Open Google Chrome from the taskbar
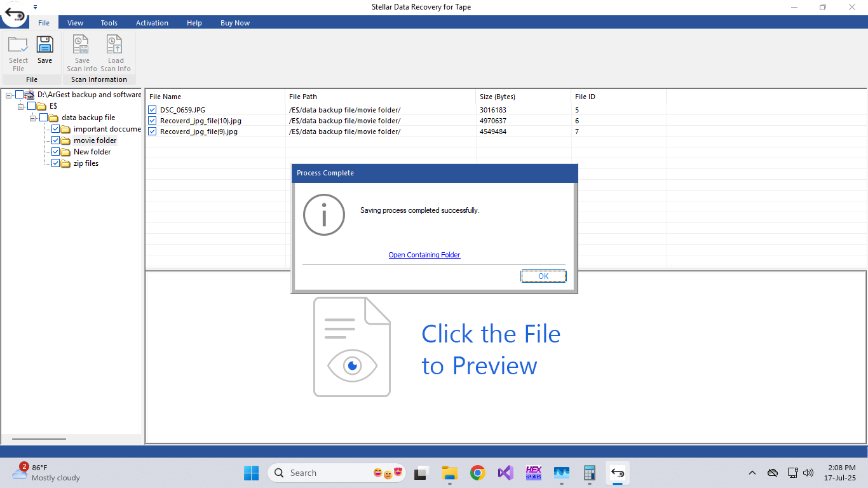Viewport: 868px width, 488px height. (478, 473)
